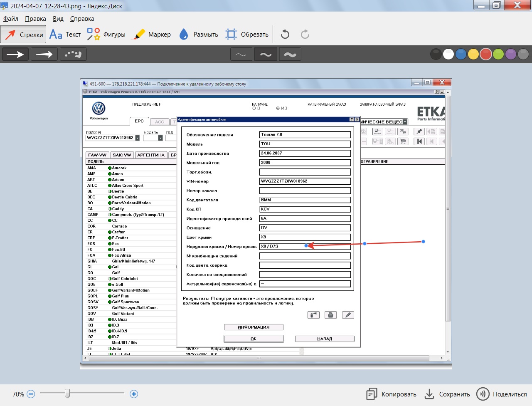This screenshot has width=532, height=406.
Task: Pick the black color swatch
Action: pos(436,54)
